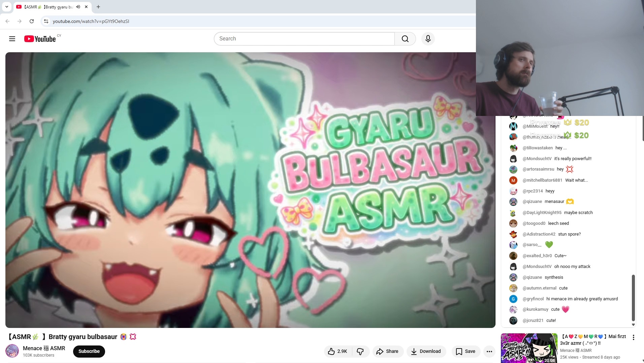Click @kurokamuy chat username
This screenshot has width=644, height=363.
[535, 309]
